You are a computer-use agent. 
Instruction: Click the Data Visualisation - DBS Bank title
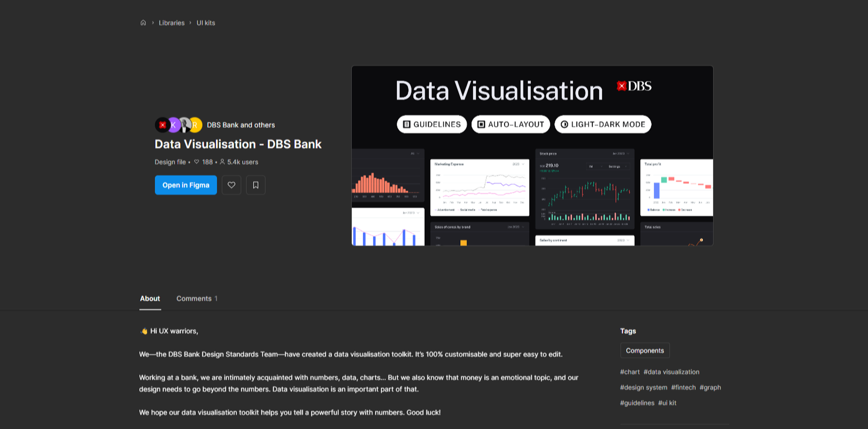pyautogui.click(x=238, y=144)
